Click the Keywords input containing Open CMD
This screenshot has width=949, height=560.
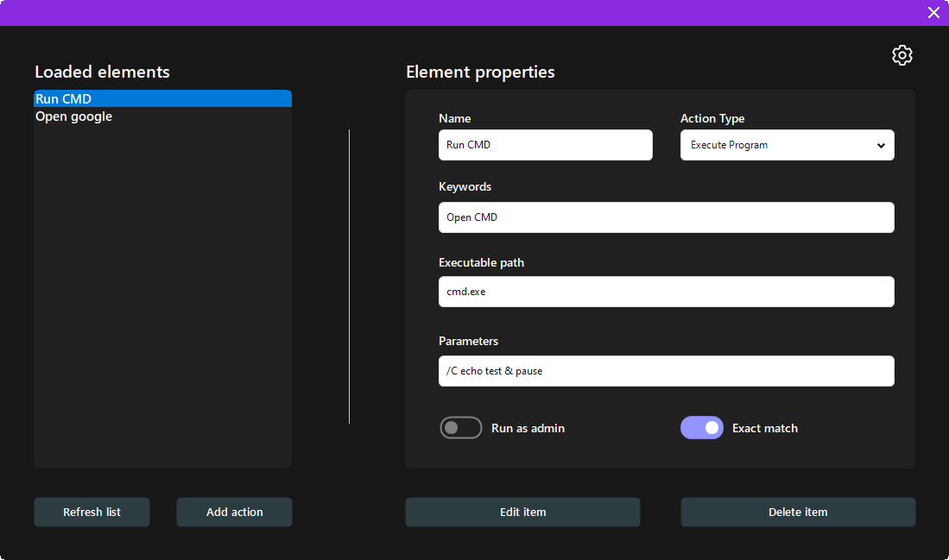(666, 217)
